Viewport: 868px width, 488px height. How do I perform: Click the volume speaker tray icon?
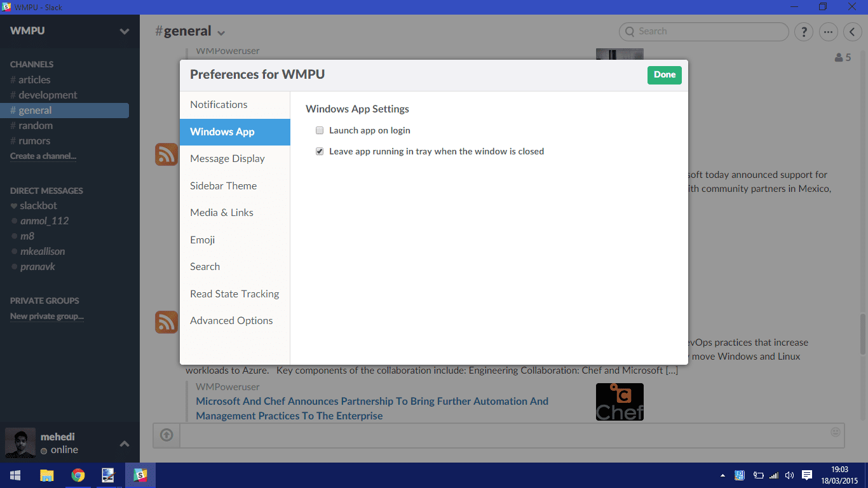point(789,475)
